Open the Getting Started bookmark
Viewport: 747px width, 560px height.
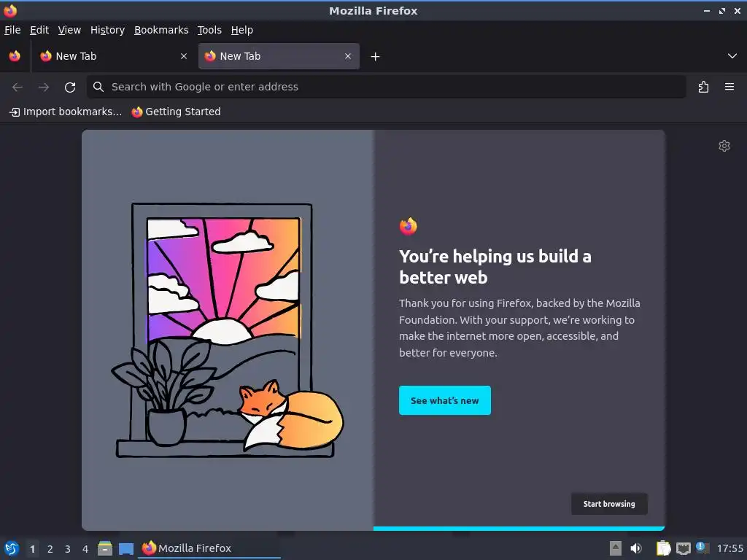[x=177, y=112]
